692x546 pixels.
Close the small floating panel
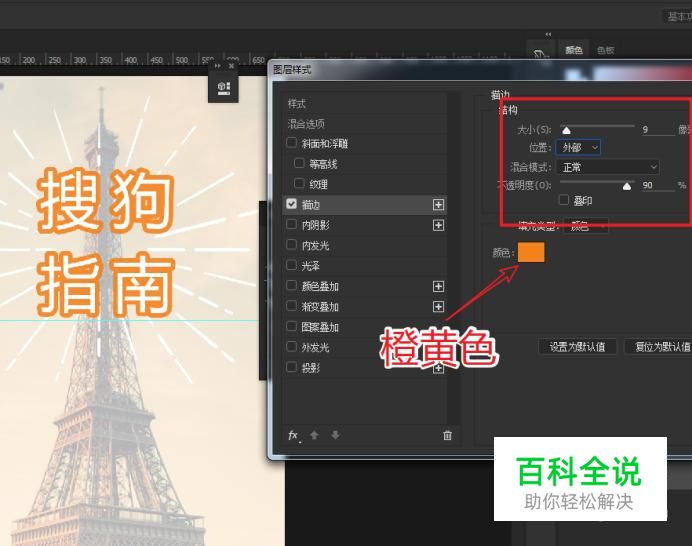pos(231,66)
